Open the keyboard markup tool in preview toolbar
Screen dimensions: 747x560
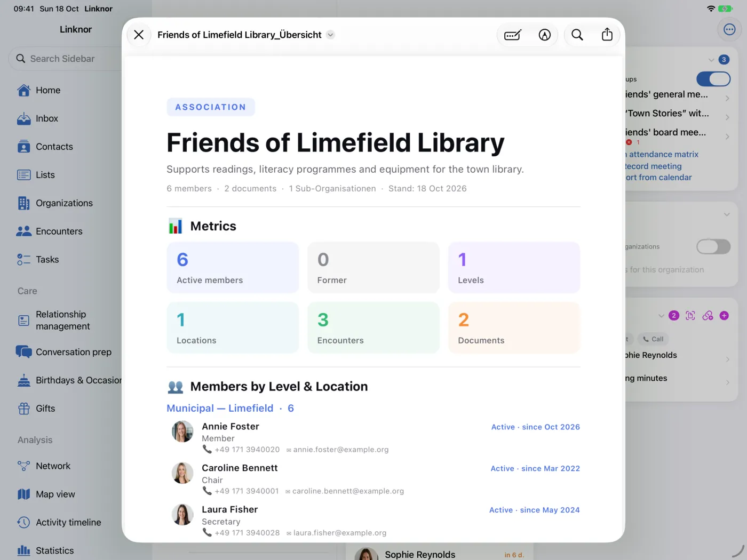513,35
